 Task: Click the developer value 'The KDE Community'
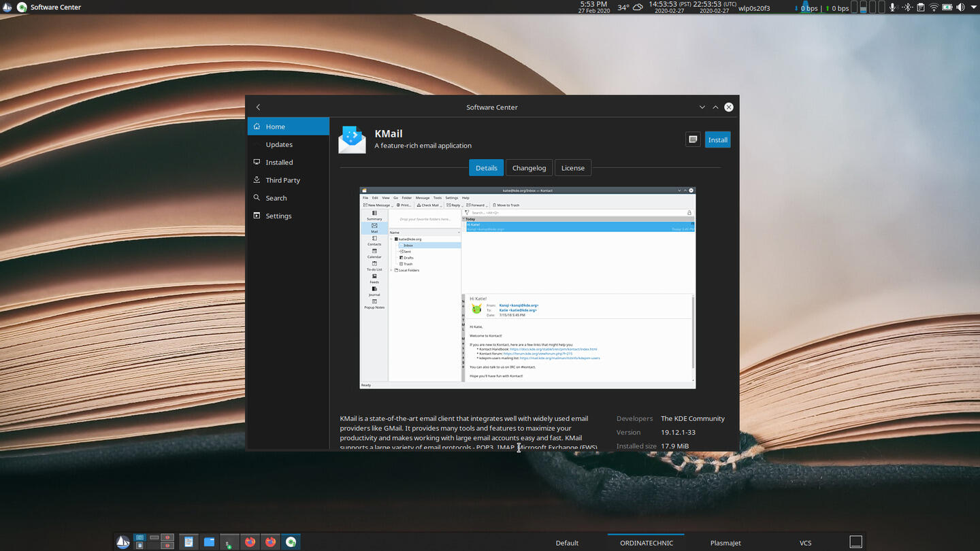(x=692, y=418)
